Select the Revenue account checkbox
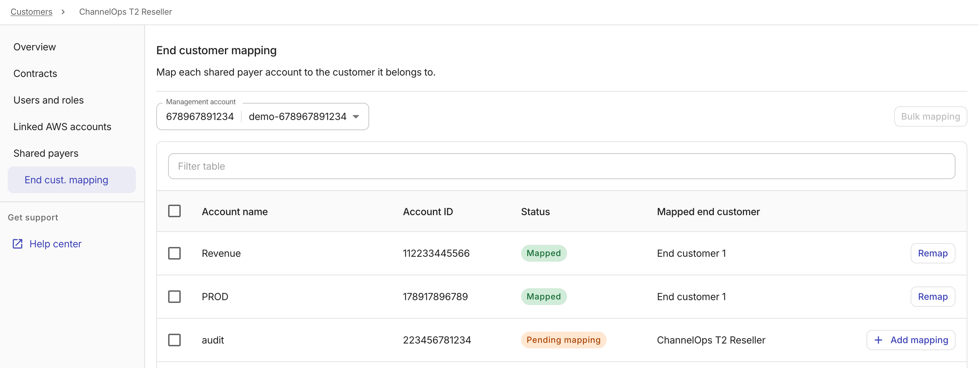Image resolution: width=980 pixels, height=368 pixels. [x=175, y=253]
